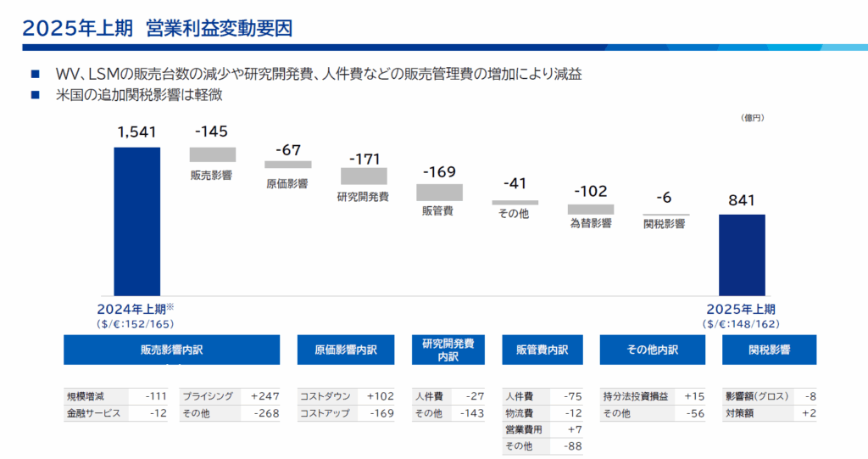Click the -88 value in 販管費内訳
This screenshot has width=868, height=459.
coord(573,446)
